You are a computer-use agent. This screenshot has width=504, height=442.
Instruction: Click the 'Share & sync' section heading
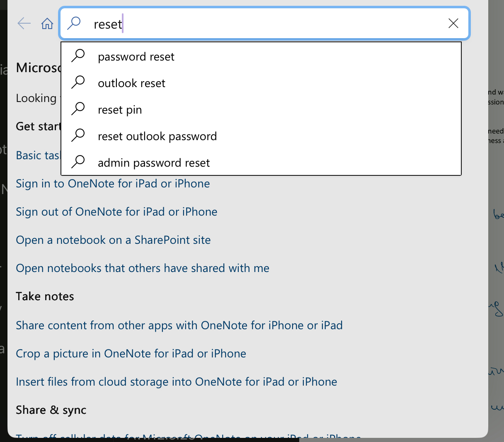(51, 410)
